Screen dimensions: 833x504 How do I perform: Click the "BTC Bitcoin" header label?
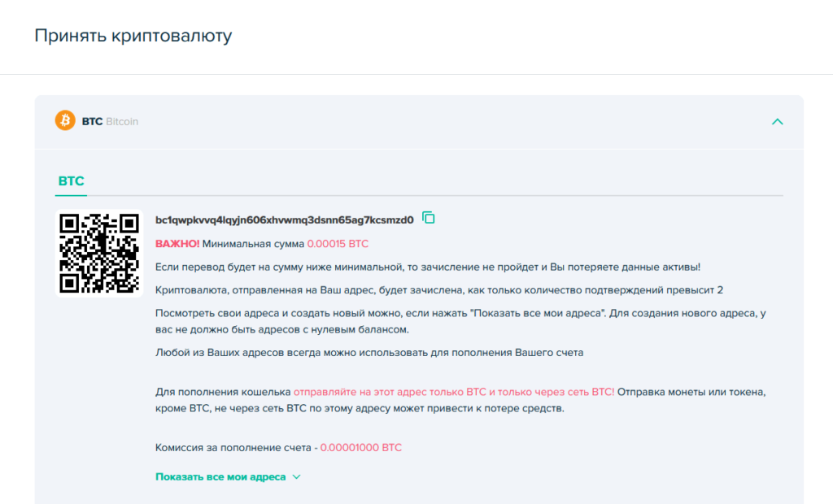click(110, 121)
